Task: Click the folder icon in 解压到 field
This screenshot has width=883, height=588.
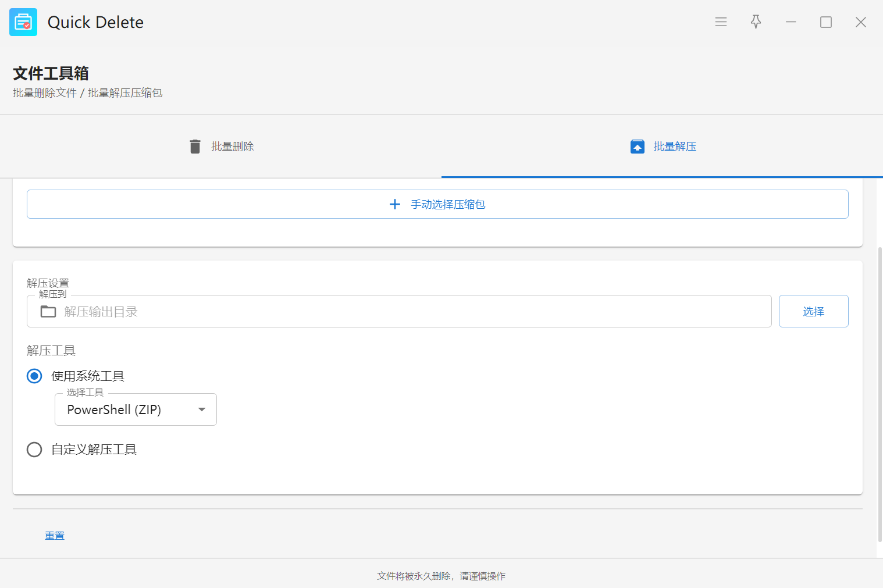Action: (48, 312)
